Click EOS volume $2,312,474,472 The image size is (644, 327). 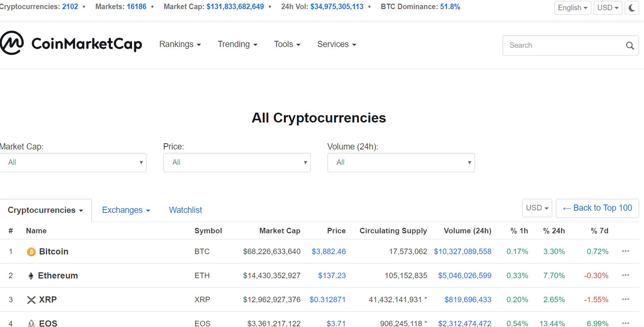click(x=465, y=323)
